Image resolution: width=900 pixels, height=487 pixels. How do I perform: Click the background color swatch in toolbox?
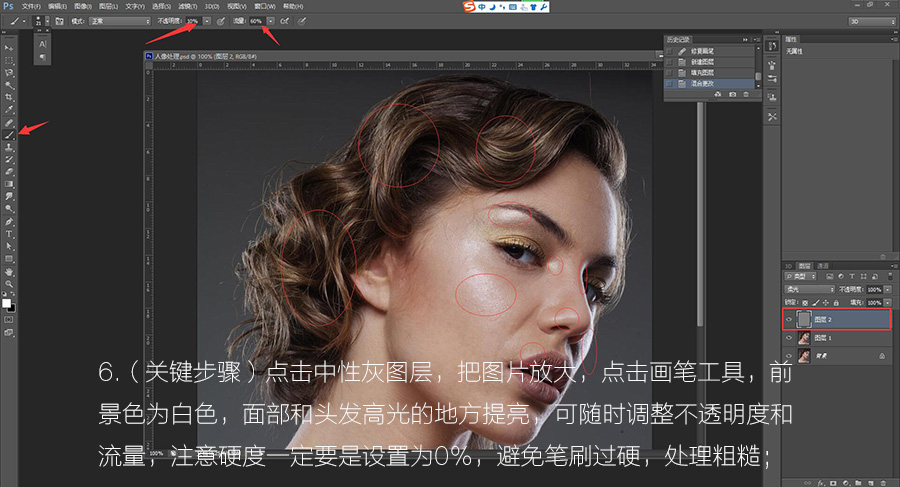pos(12,308)
